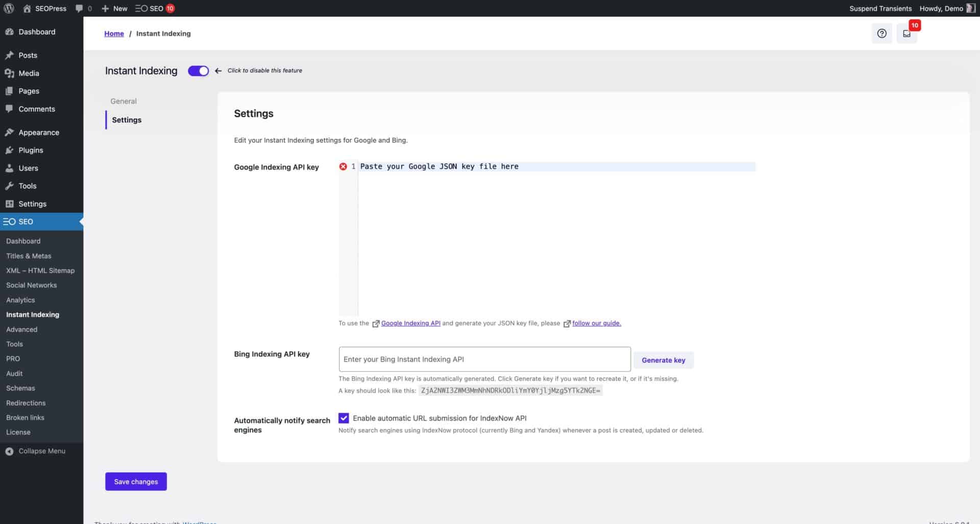Select the Settings tab in Instant Indexing
Image resolution: width=980 pixels, height=524 pixels.
127,120
